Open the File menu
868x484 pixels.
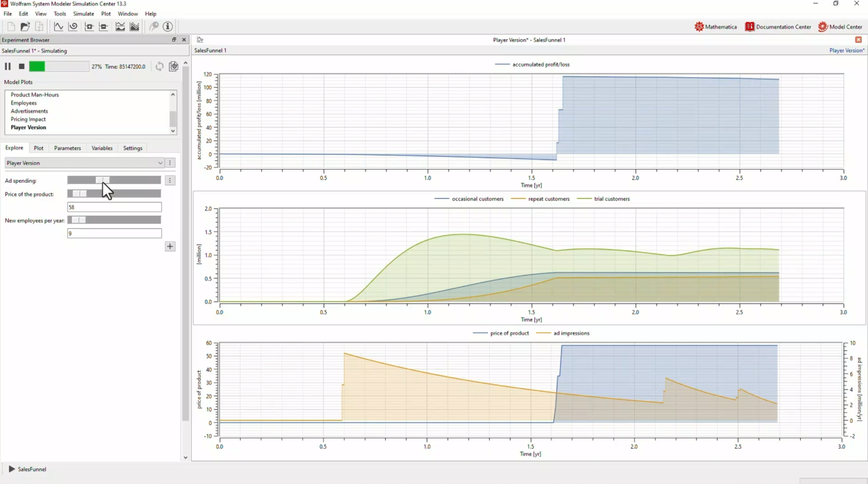pos(7,14)
